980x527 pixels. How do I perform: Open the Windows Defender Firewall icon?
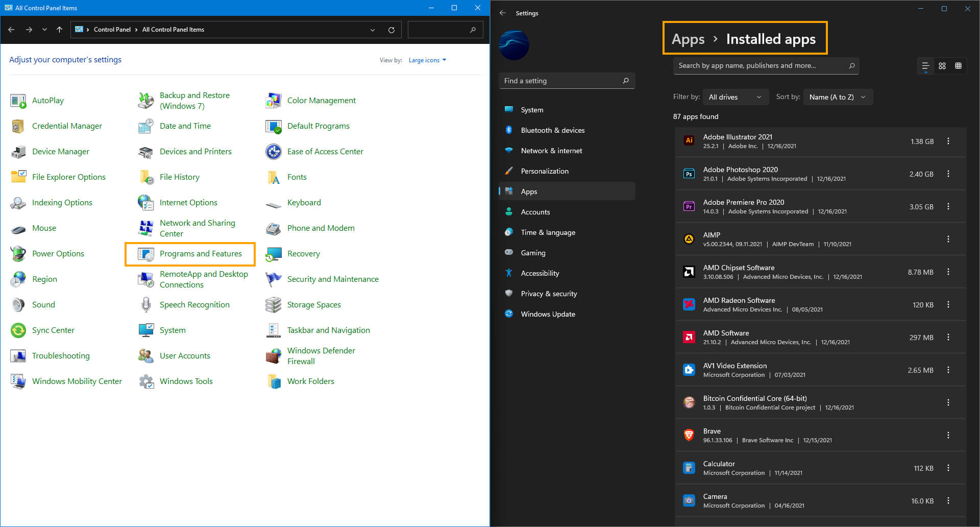tap(274, 356)
